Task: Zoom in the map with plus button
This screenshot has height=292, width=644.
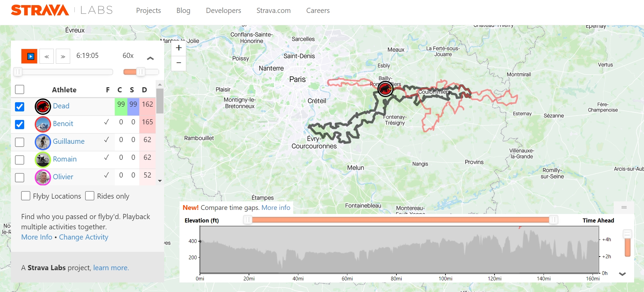Action: (178, 48)
